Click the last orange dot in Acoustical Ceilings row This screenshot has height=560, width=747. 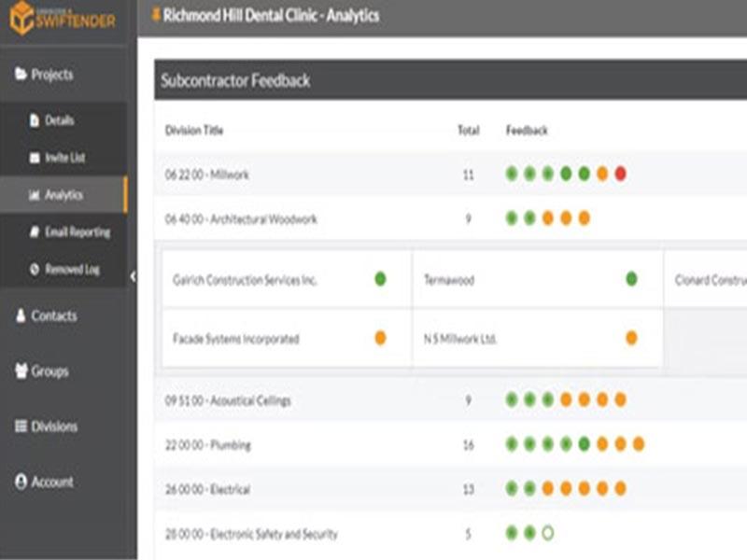pyautogui.click(x=620, y=399)
